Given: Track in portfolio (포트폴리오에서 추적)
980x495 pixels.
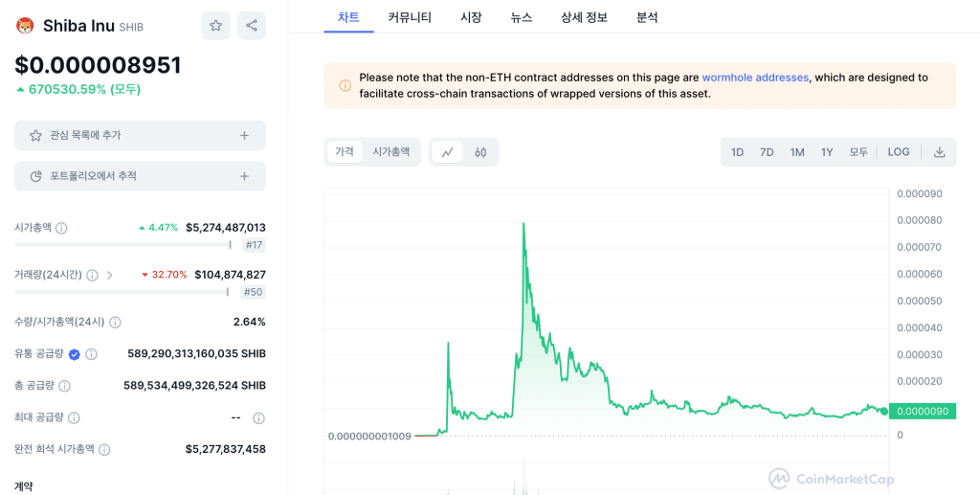Looking at the screenshot, I should click(140, 176).
